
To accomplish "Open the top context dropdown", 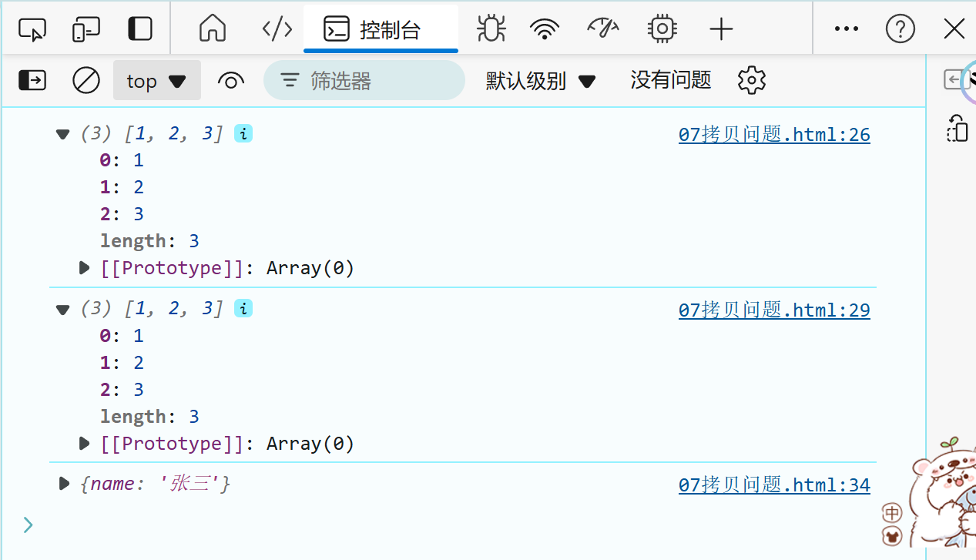I will coord(157,80).
